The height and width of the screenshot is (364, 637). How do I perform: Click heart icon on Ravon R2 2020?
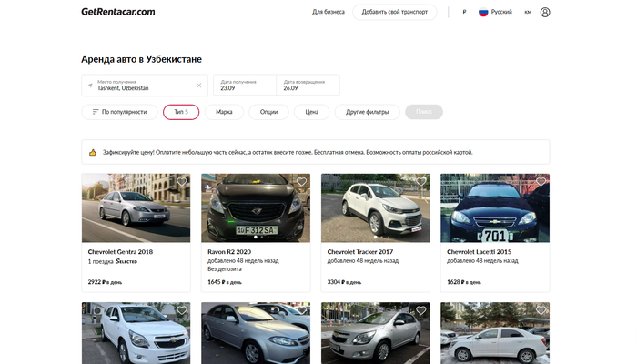coord(301,182)
